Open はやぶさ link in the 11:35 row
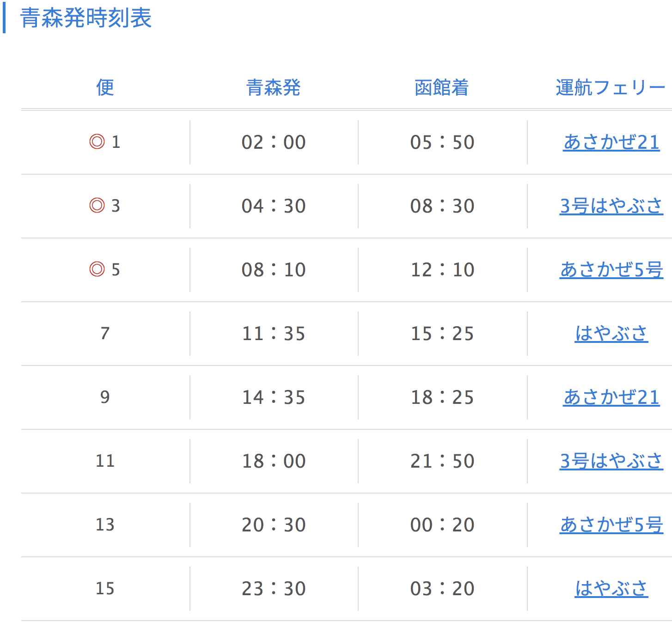The height and width of the screenshot is (622, 672). (x=611, y=333)
